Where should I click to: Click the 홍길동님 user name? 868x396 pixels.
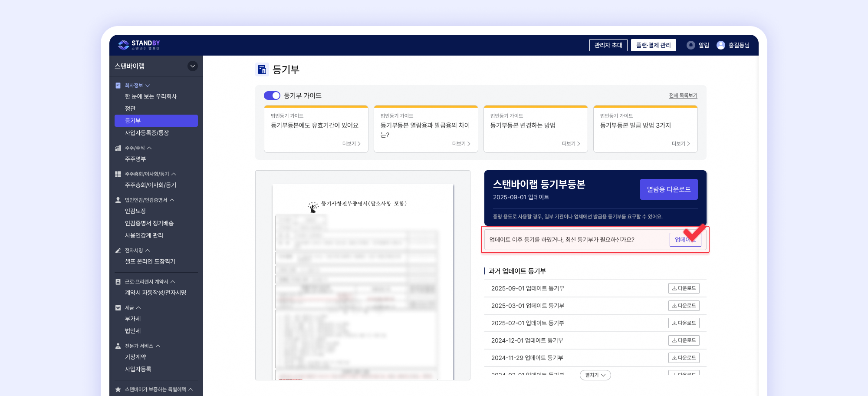739,45
